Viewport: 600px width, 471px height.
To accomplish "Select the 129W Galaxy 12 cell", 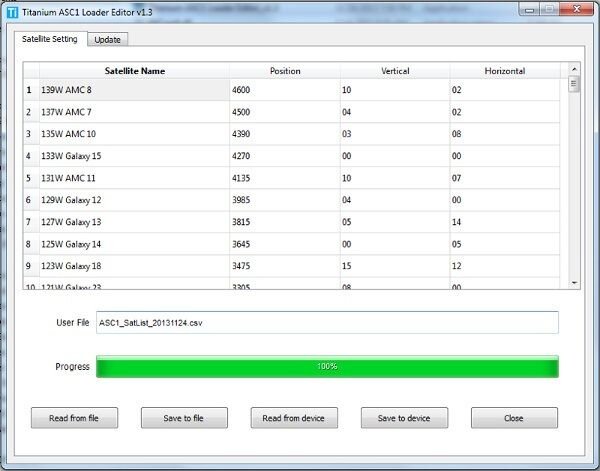I will coord(134,200).
